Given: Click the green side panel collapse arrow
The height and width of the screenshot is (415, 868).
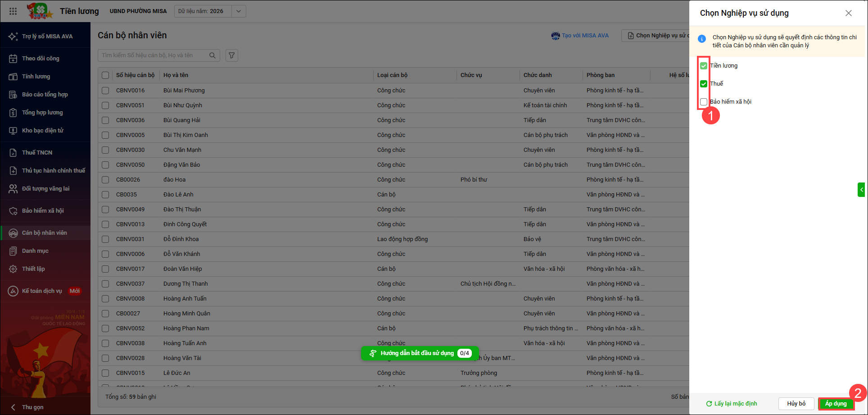Looking at the screenshot, I should click(x=861, y=190).
